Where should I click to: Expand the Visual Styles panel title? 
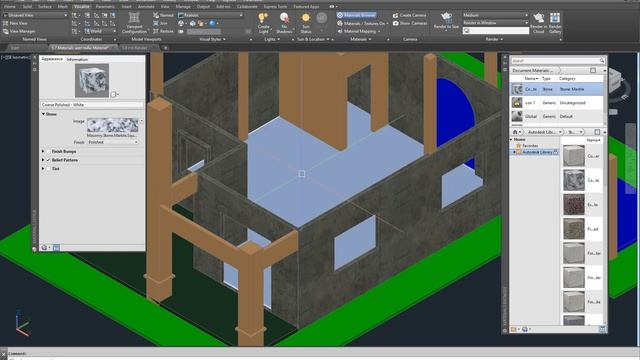tap(212, 39)
